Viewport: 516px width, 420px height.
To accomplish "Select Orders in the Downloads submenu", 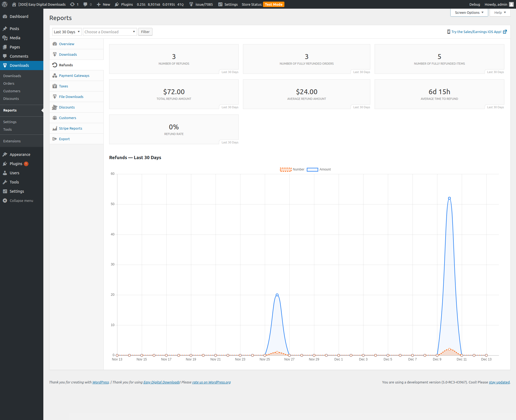I will (x=9, y=83).
